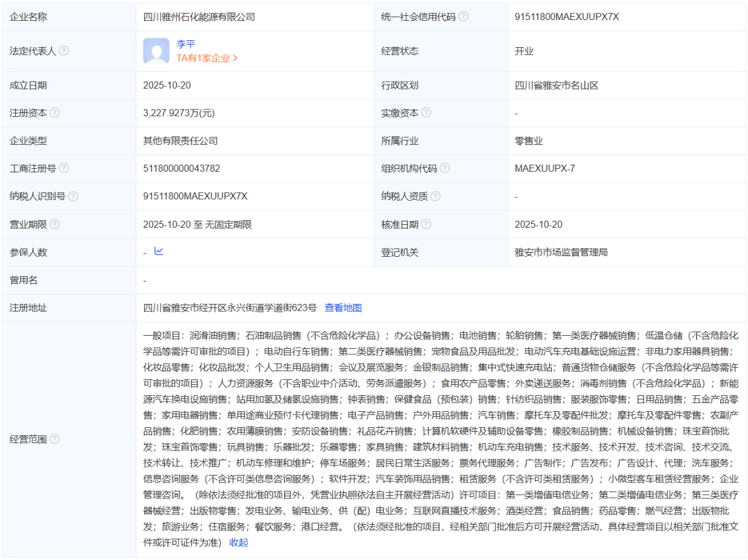
Task: Open the 参保人数 trend chart icon
Action: [159, 251]
